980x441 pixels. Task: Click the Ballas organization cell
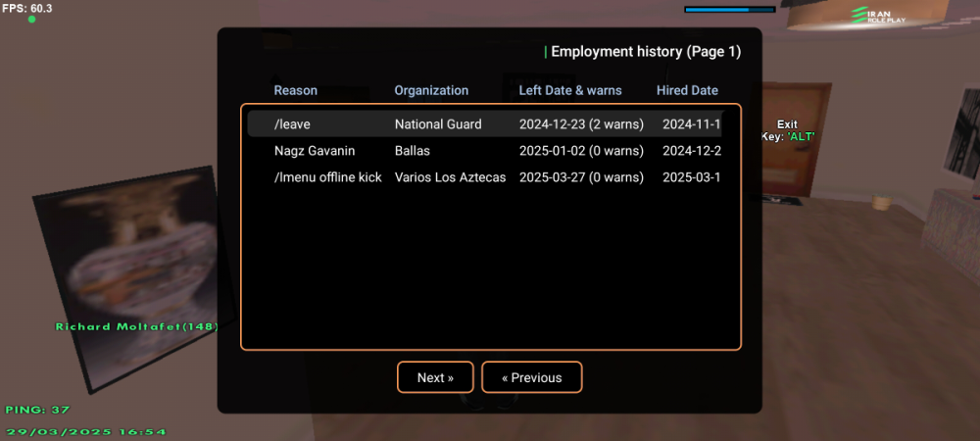413,151
